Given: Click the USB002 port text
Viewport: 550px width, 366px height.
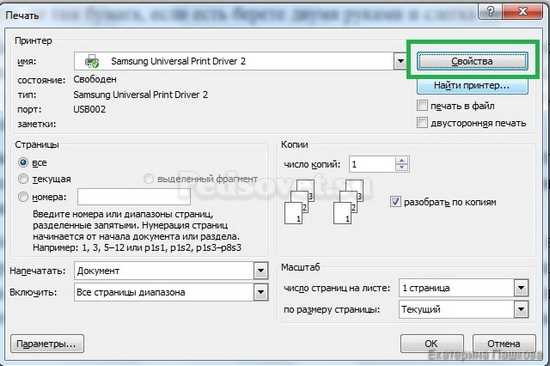Looking at the screenshot, I should (89, 109).
